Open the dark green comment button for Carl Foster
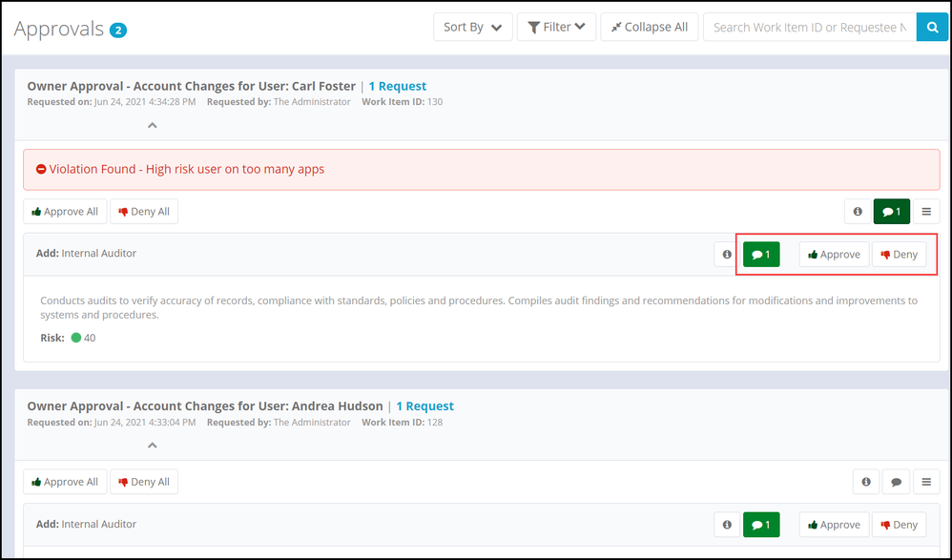 pos(891,212)
